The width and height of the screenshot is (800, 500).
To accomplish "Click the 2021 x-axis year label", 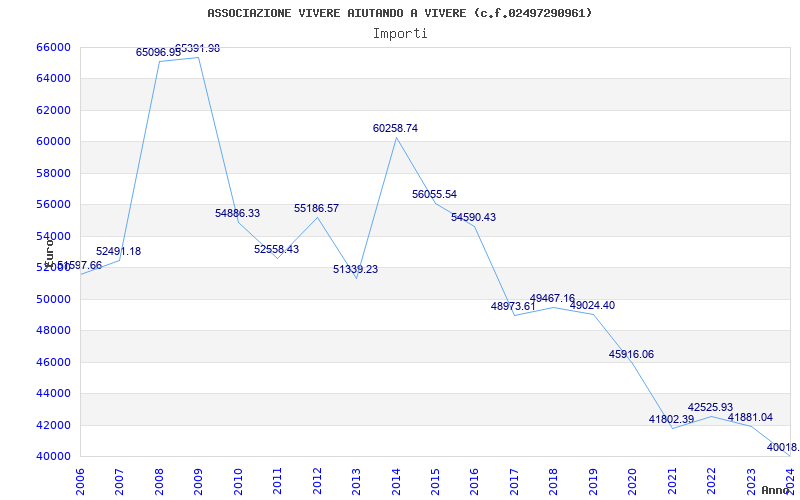I will pos(672,480).
